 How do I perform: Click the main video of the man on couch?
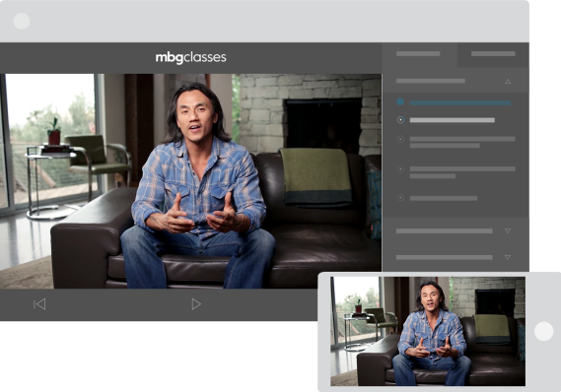coord(190,181)
